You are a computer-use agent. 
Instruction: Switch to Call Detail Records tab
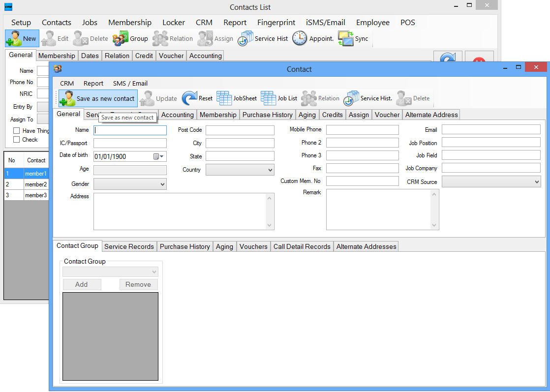pyautogui.click(x=302, y=246)
